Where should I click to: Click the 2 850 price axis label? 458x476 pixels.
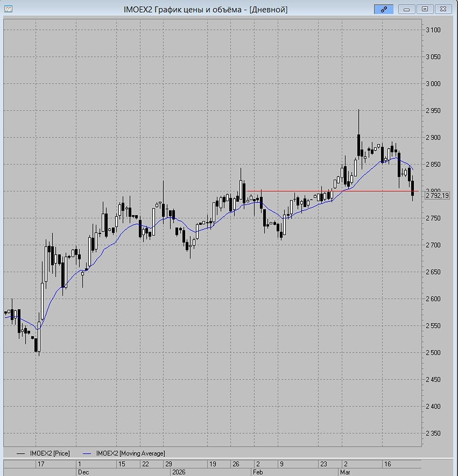433,164
